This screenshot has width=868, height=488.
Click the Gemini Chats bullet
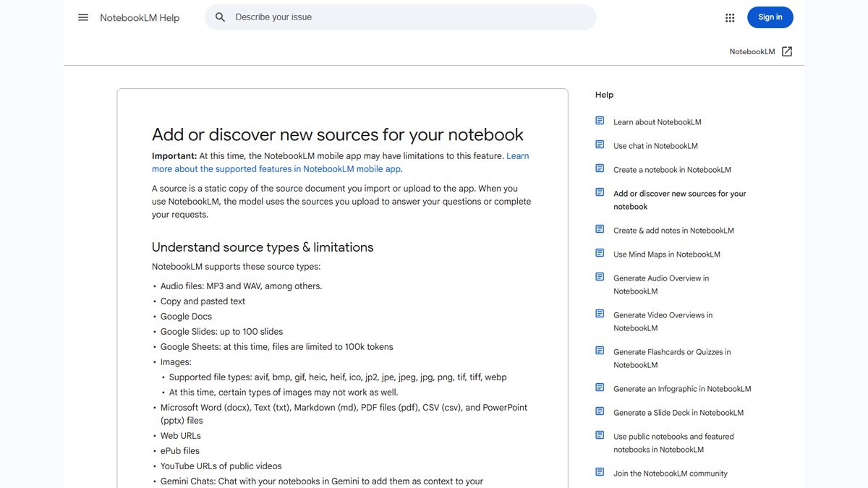pyautogui.click(x=322, y=481)
